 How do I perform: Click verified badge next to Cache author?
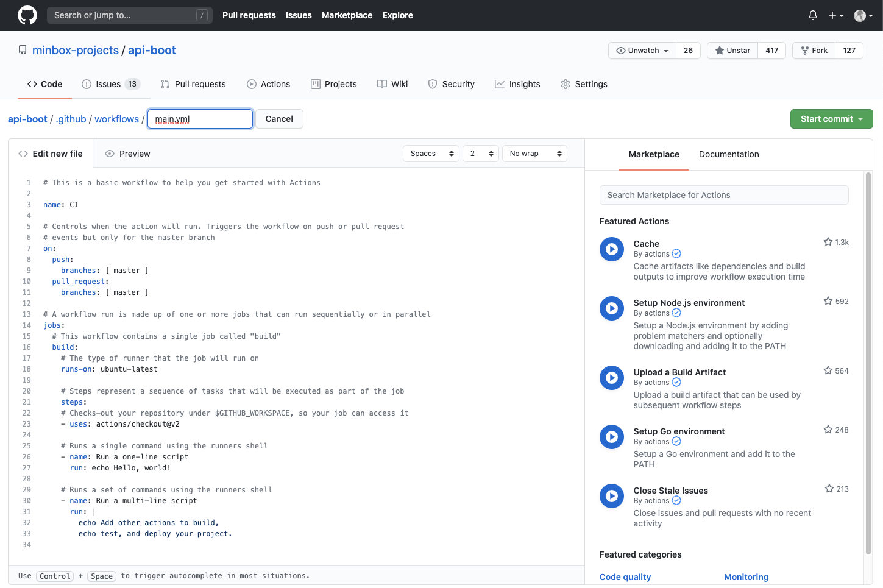[676, 254]
